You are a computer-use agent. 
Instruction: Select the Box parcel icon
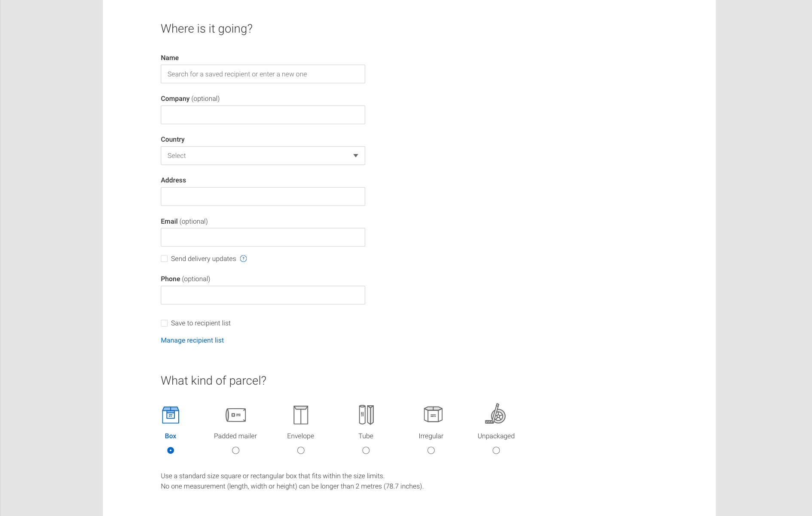point(171,415)
